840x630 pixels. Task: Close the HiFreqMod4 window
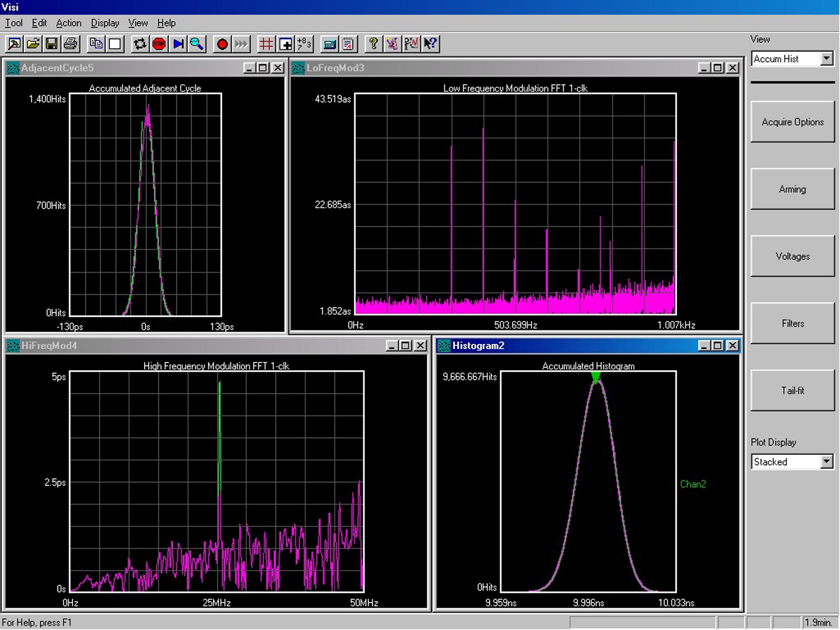click(420, 346)
